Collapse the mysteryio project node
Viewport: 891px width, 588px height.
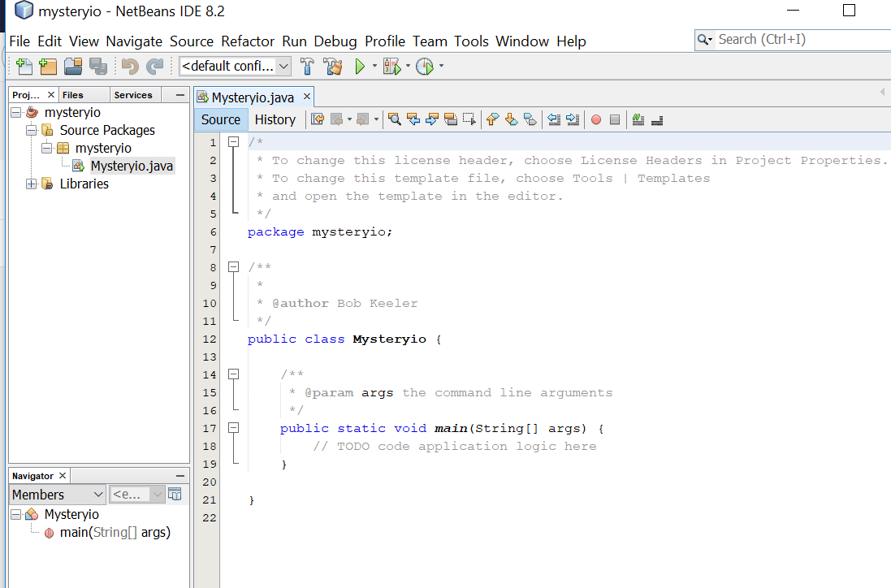point(16,113)
